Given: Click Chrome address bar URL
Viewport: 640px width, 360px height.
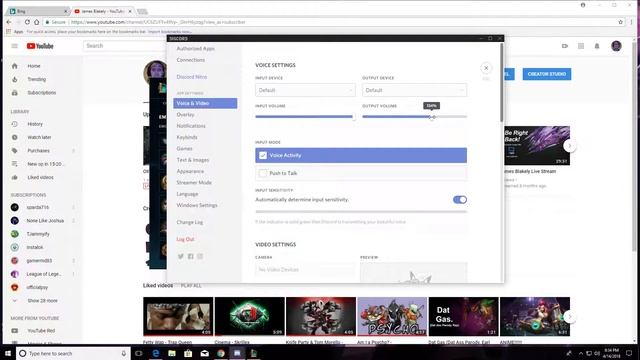Looking at the screenshot, I should pos(158,22).
